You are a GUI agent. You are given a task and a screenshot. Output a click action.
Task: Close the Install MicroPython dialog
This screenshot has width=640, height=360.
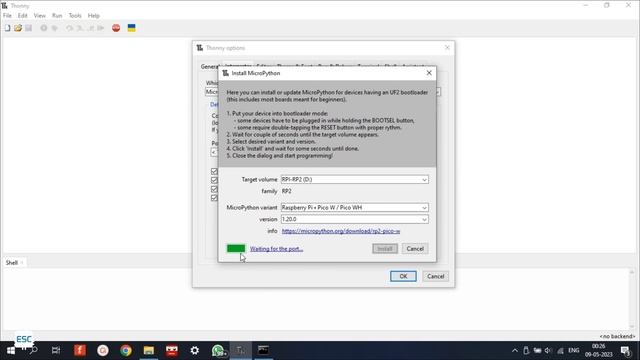429,73
